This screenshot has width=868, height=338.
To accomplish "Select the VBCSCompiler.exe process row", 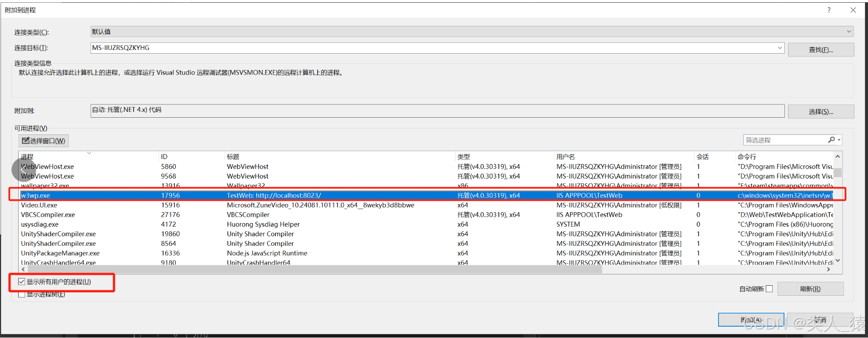I will pyautogui.click(x=426, y=215).
